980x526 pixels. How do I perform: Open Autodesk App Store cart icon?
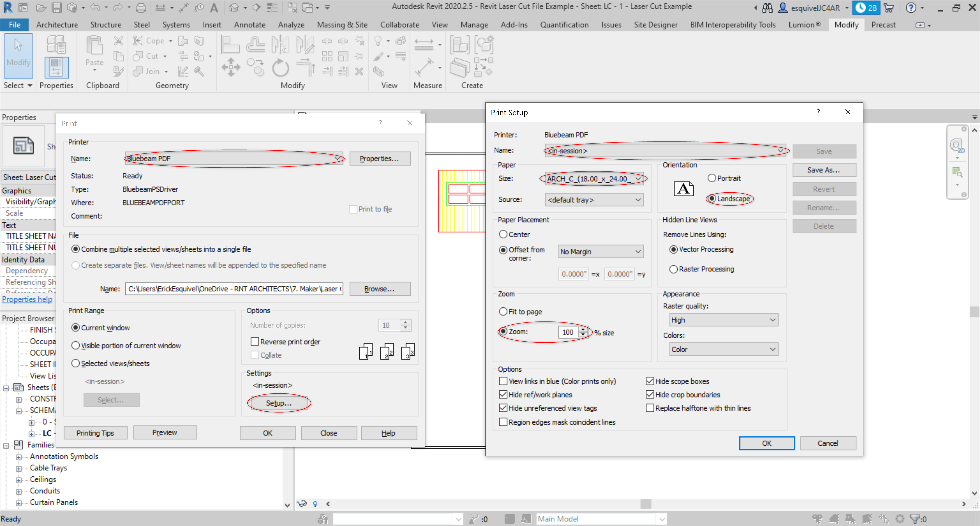coord(889,8)
